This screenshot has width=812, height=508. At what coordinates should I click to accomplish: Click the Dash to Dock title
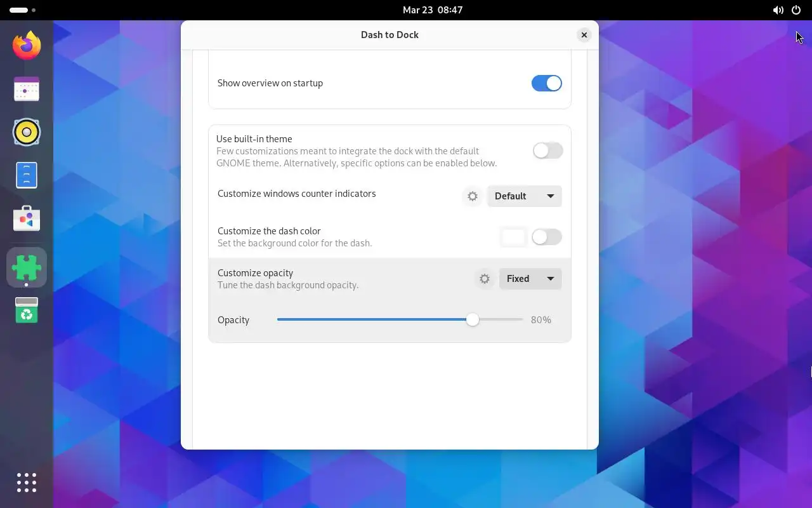(390, 35)
